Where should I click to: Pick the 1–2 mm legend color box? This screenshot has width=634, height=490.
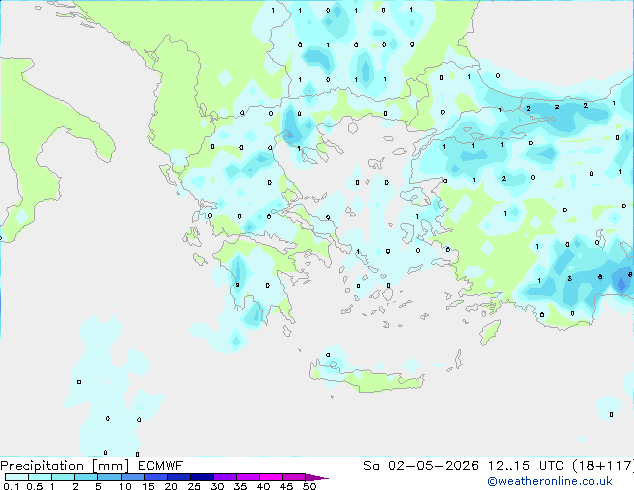(63, 477)
